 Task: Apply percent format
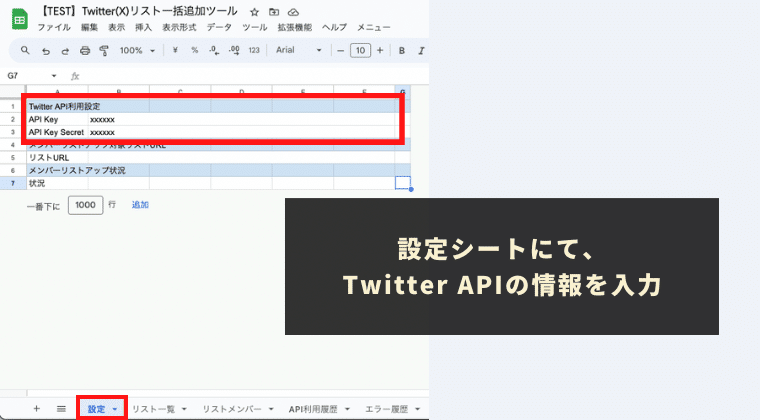(x=194, y=50)
